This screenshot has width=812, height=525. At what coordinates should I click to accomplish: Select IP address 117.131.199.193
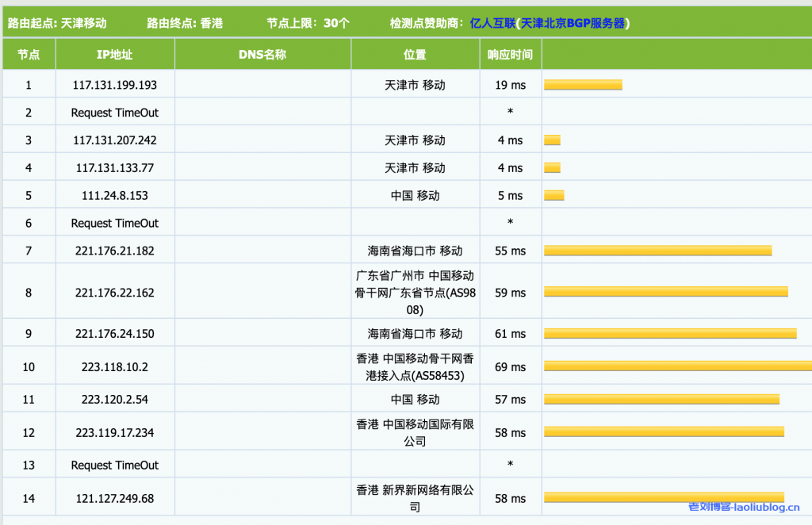point(114,85)
